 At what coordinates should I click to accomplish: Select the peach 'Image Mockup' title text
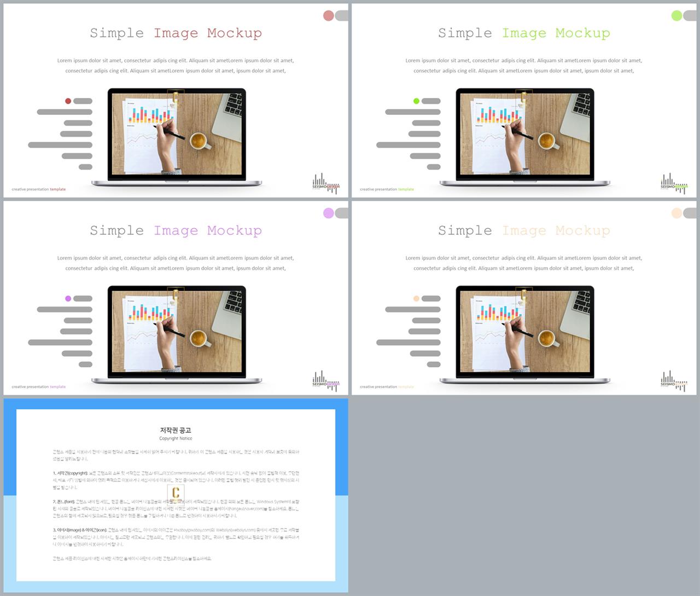[556, 231]
